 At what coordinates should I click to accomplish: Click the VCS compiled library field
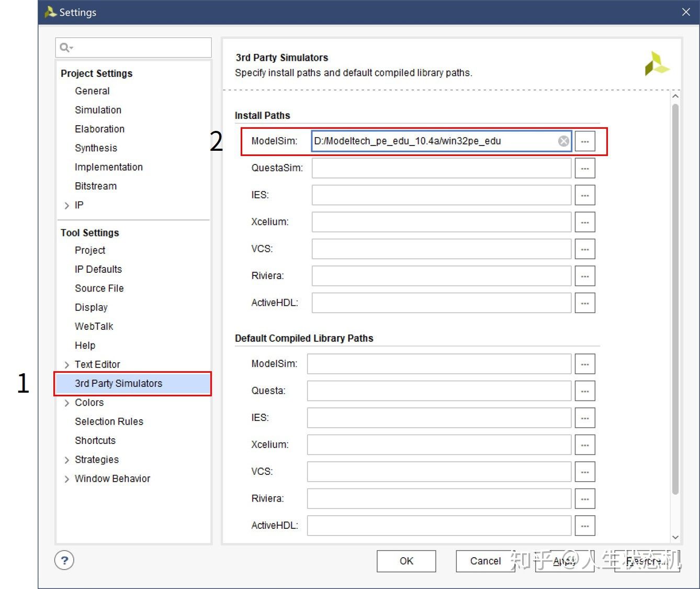pyautogui.click(x=439, y=472)
